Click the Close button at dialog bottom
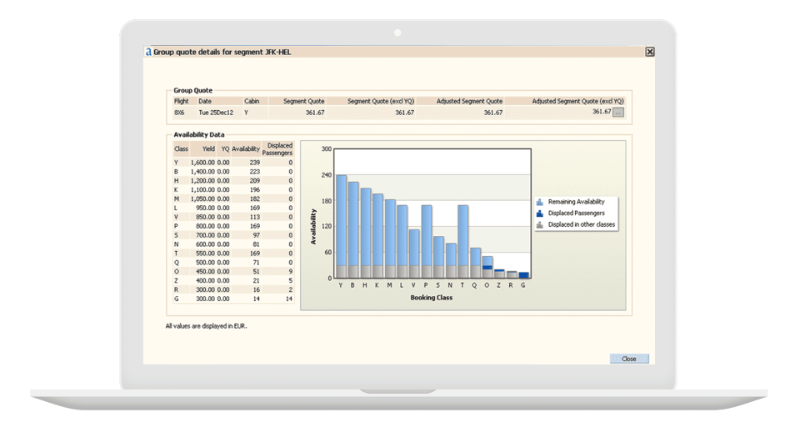The height and width of the screenshot is (437, 800). click(628, 358)
